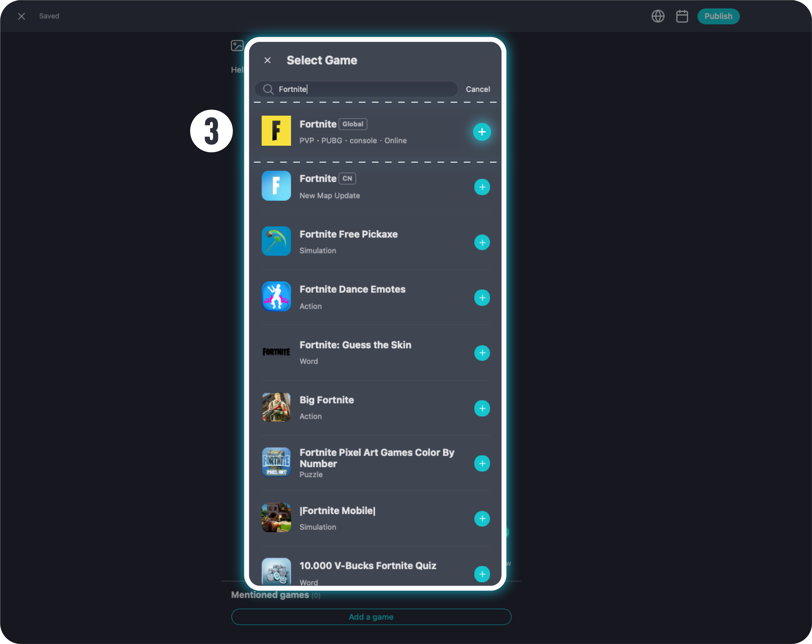Add Fortnite CN game with plus button

pos(482,187)
